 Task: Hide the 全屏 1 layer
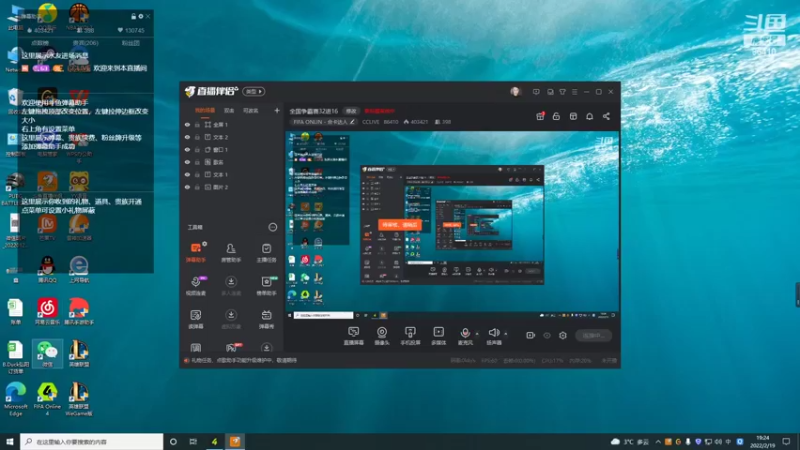tap(187, 124)
